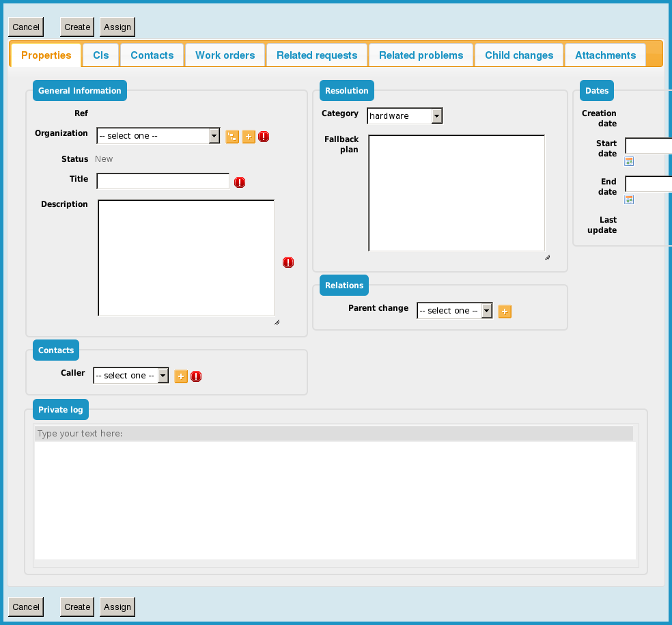
Task: Click plus icon next to Caller dropdown
Action: click(181, 376)
